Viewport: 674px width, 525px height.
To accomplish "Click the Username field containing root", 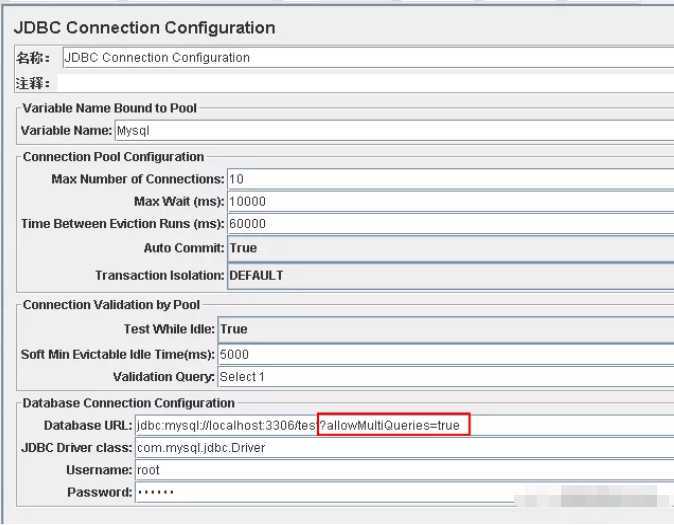I will pyautogui.click(x=404, y=470).
